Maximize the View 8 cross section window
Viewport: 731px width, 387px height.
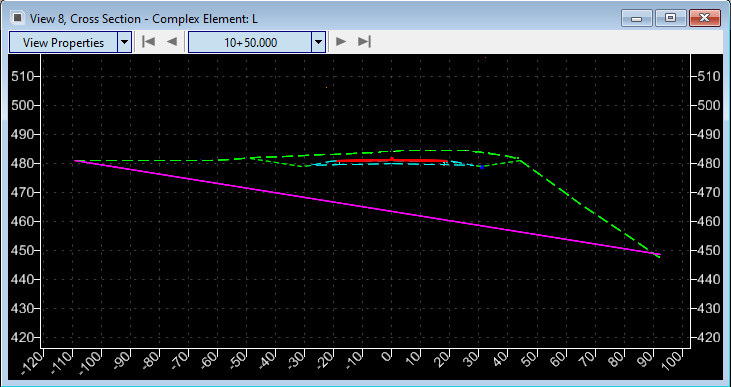click(x=670, y=18)
